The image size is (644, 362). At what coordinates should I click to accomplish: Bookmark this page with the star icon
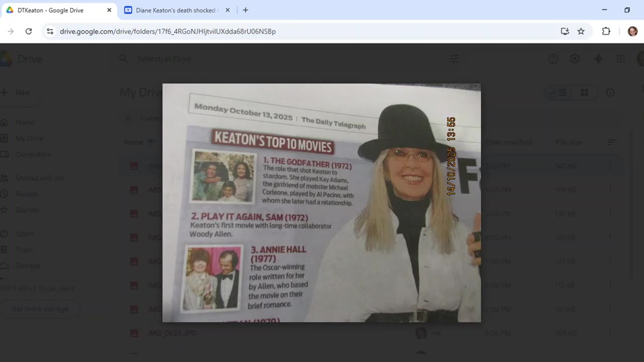pyautogui.click(x=581, y=31)
